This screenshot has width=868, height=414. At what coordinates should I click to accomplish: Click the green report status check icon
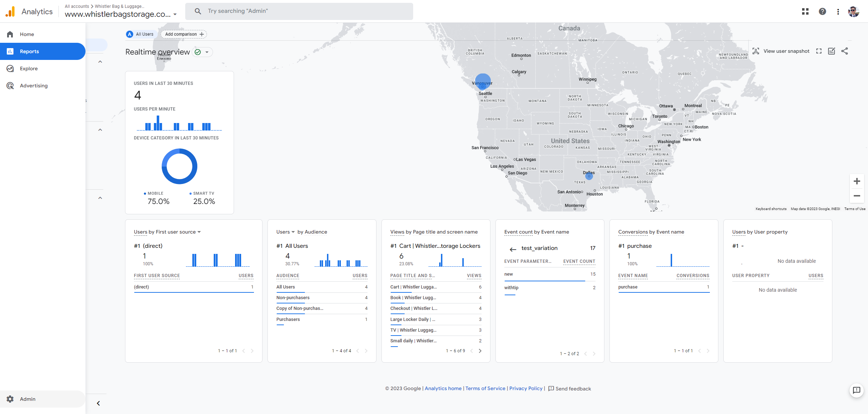click(x=198, y=52)
